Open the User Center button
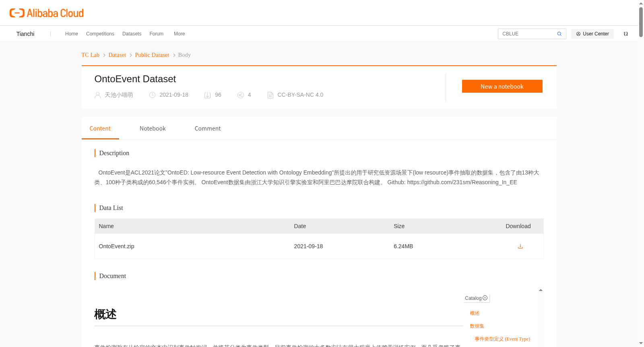644x347 pixels. pos(592,34)
